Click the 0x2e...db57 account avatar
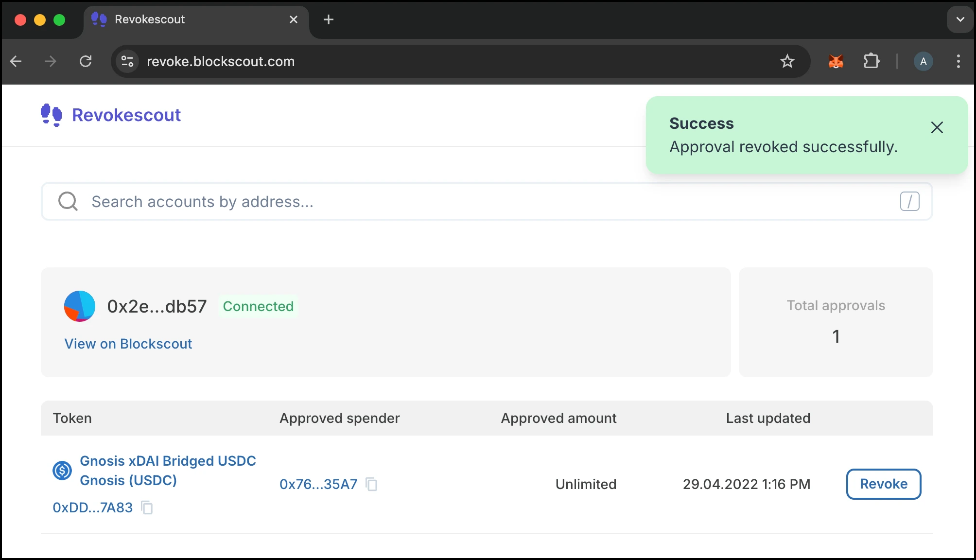This screenshot has width=976, height=560. pos(80,306)
